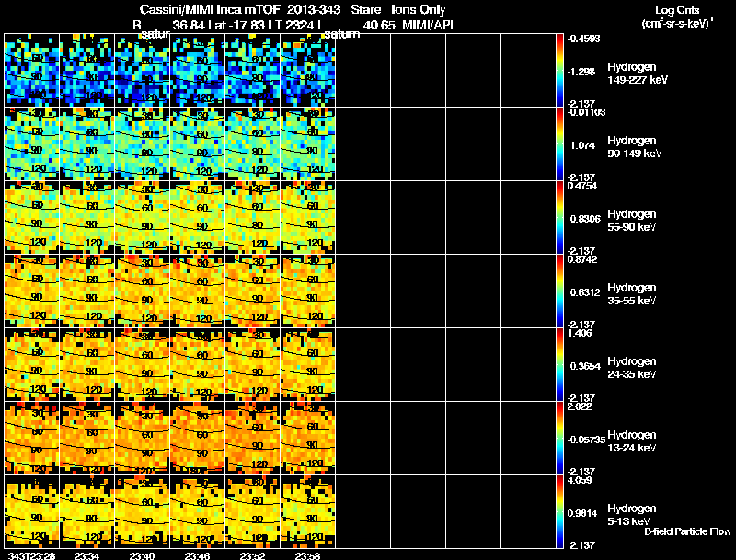Select the 5-13 keV image at 23:46

(197, 512)
